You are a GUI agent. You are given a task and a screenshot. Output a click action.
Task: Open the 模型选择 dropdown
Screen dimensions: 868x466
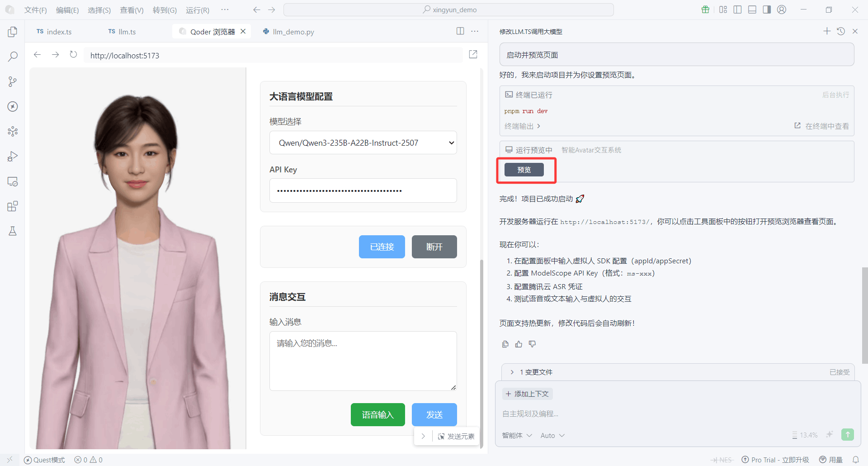coord(363,143)
